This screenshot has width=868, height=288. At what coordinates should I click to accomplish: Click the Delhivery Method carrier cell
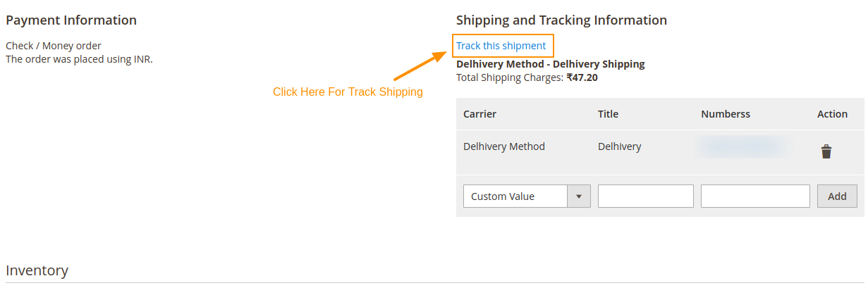503,146
